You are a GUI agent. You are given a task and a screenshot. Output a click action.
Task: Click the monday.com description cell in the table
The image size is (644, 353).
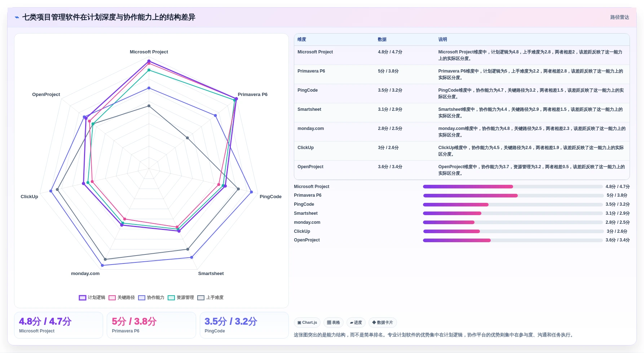(532, 132)
